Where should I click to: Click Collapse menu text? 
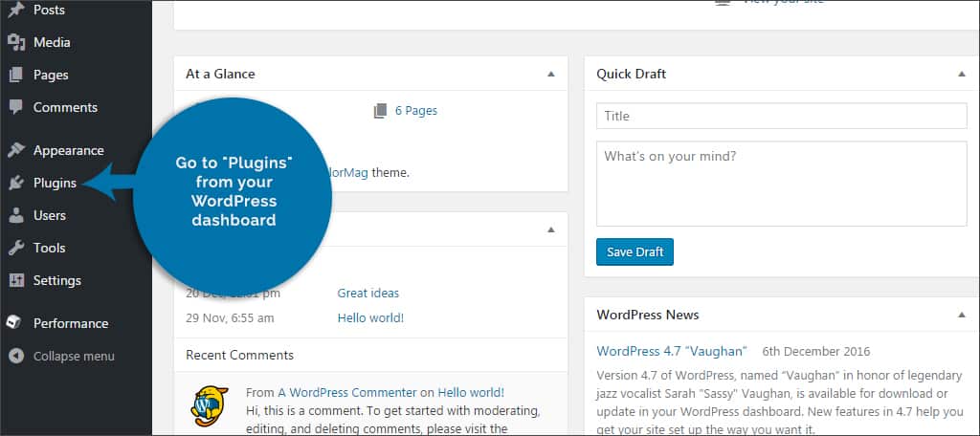point(74,356)
